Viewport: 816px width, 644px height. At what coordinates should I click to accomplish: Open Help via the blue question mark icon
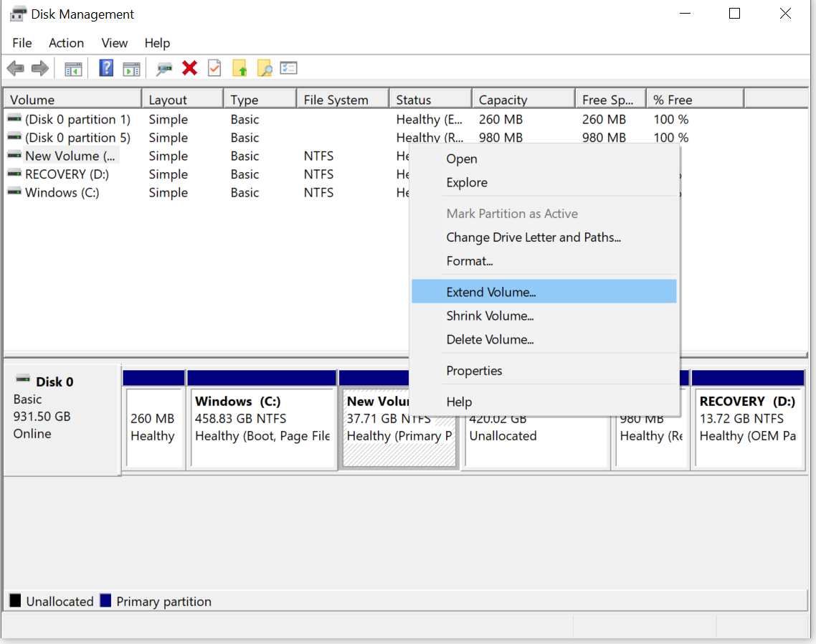tap(104, 67)
